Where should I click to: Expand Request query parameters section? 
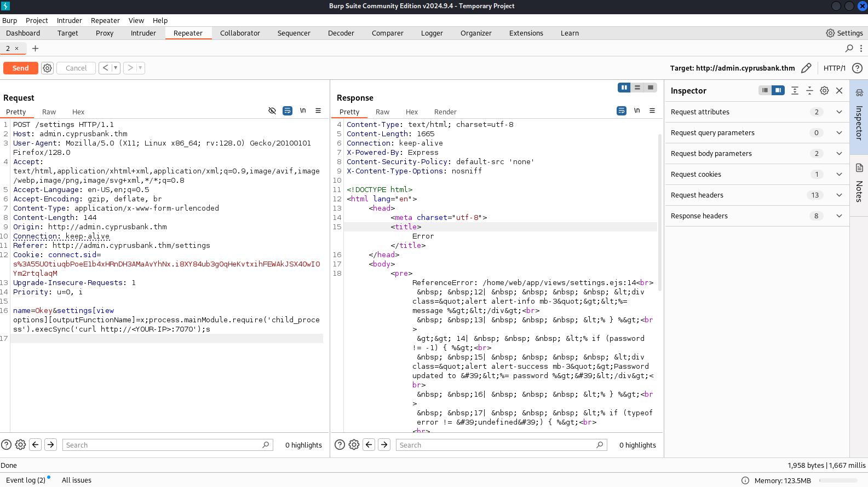[757, 132]
